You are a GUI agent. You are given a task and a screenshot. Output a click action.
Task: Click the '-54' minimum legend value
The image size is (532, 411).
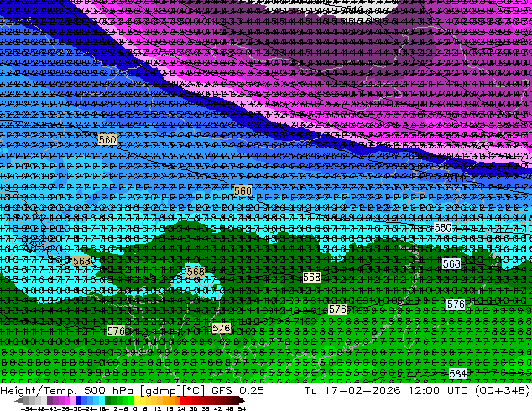(x=27, y=408)
